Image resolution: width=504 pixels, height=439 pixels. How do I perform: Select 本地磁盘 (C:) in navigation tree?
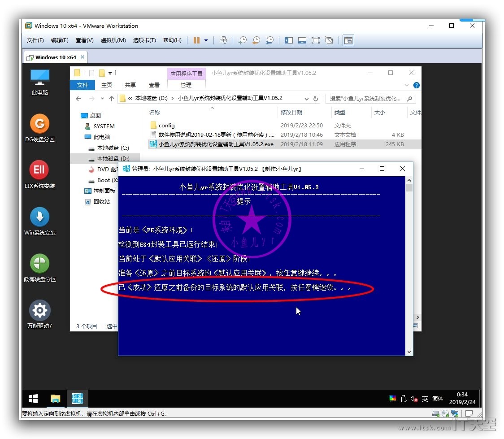(x=109, y=148)
